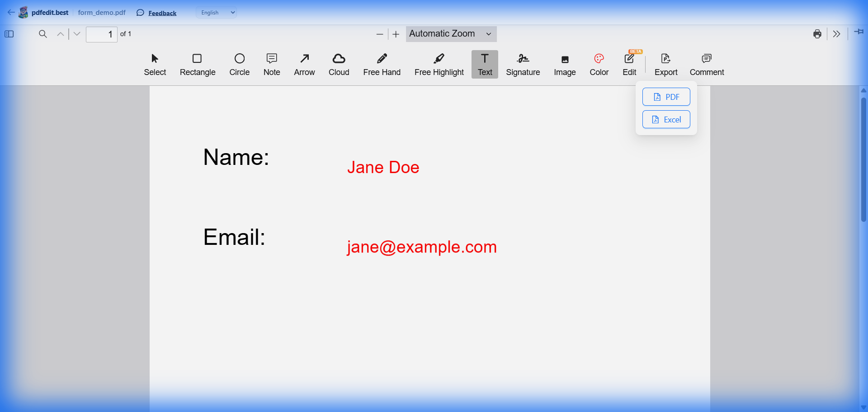Viewport: 868px width, 412px height.
Task: Open the search within document panel
Action: point(42,34)
